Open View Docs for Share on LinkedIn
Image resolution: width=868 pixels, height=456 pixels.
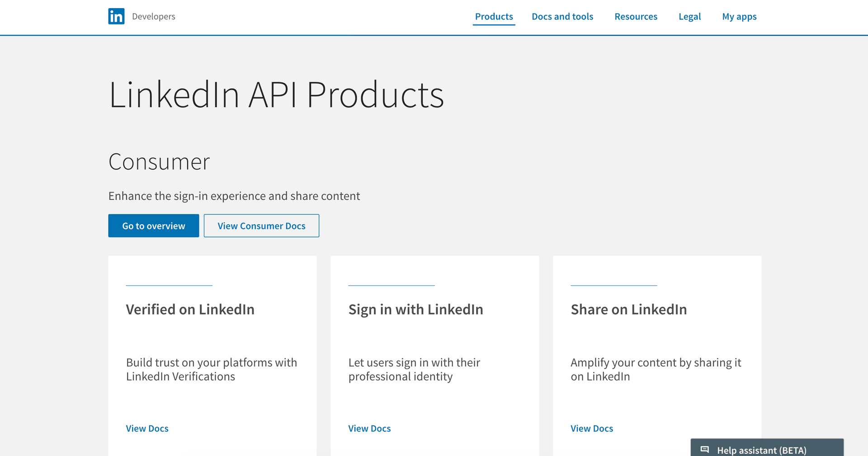click(592, 428)
